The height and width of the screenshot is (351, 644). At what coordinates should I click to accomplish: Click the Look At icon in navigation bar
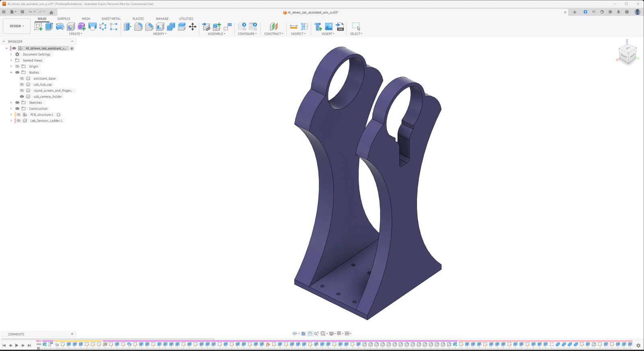(303, 333)
